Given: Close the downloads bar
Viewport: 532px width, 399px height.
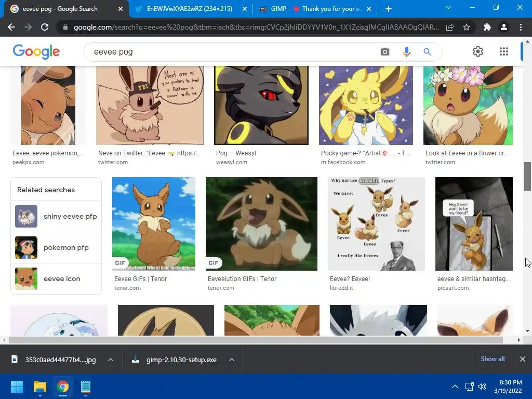Looking at the screenshot, I should [523, 359].
